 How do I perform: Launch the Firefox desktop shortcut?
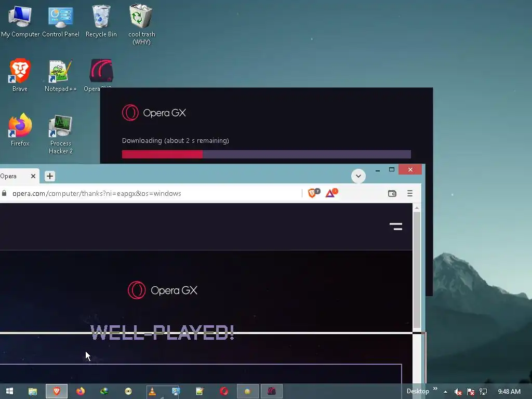pyautogui.click(x=20, y=129)
